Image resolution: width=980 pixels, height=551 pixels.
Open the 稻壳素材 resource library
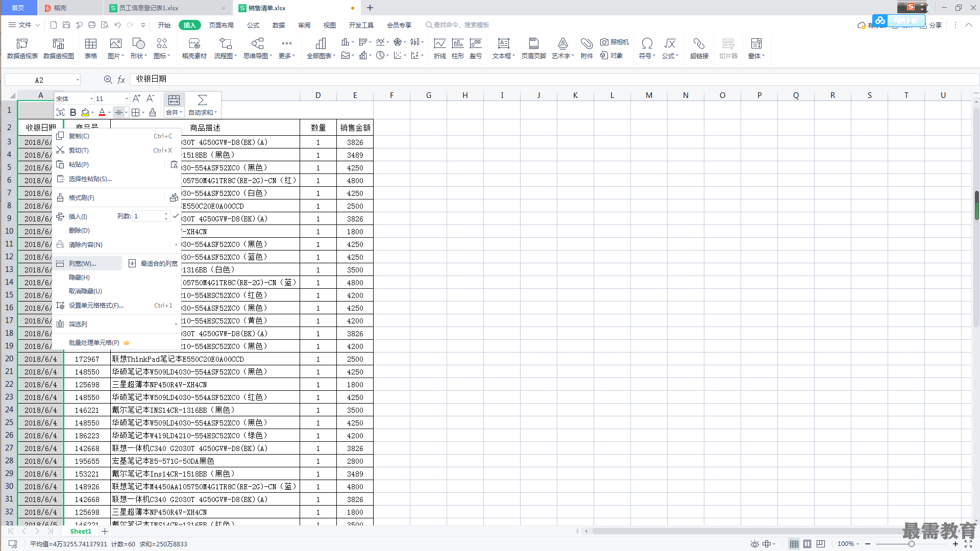[x=194, y=48]
